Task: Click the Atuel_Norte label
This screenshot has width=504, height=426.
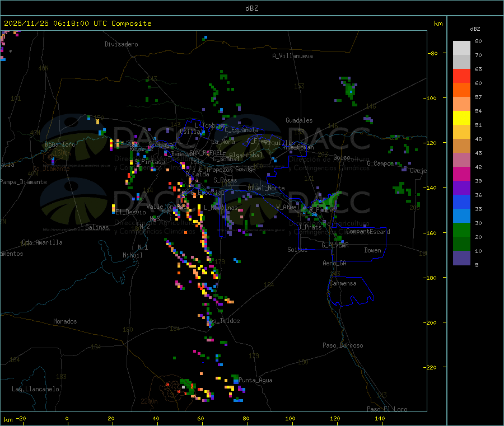Action: click(x=266, y=188)
